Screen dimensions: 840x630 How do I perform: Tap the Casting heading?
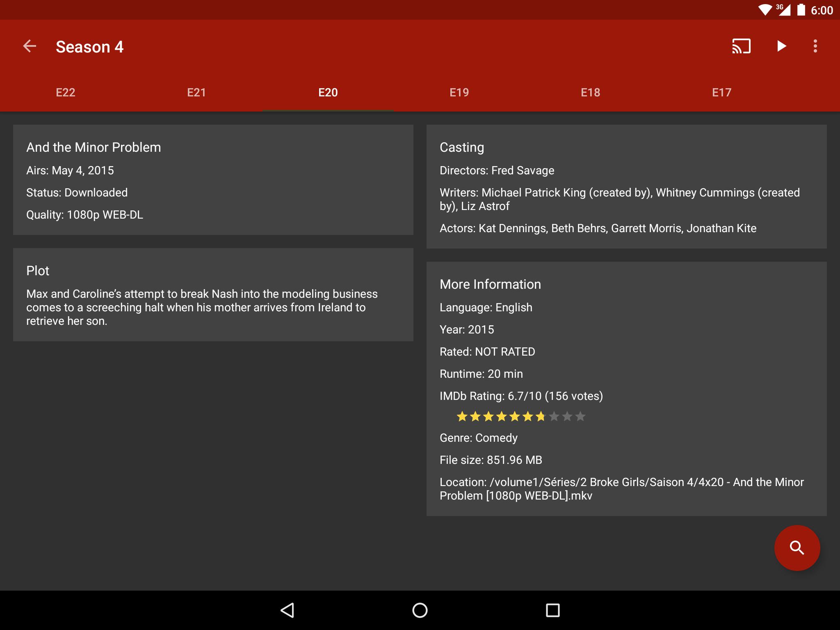pyautogui.click(x=462, y=147)
